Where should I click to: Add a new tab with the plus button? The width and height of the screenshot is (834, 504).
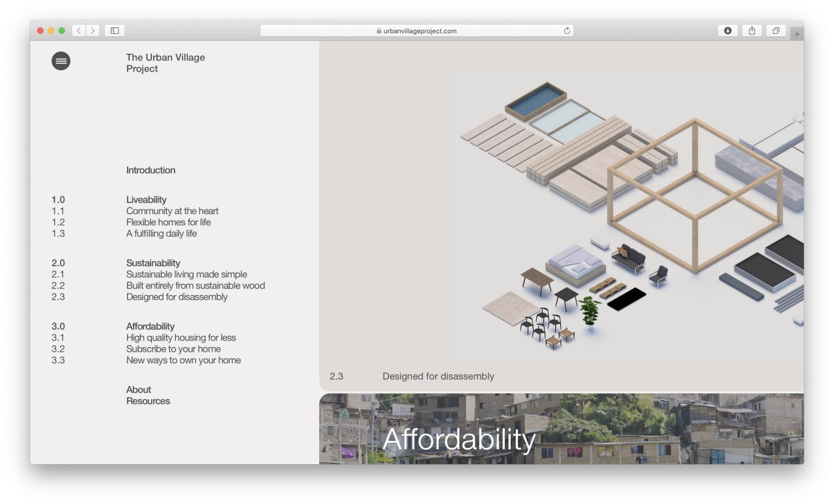click(797, 34)
